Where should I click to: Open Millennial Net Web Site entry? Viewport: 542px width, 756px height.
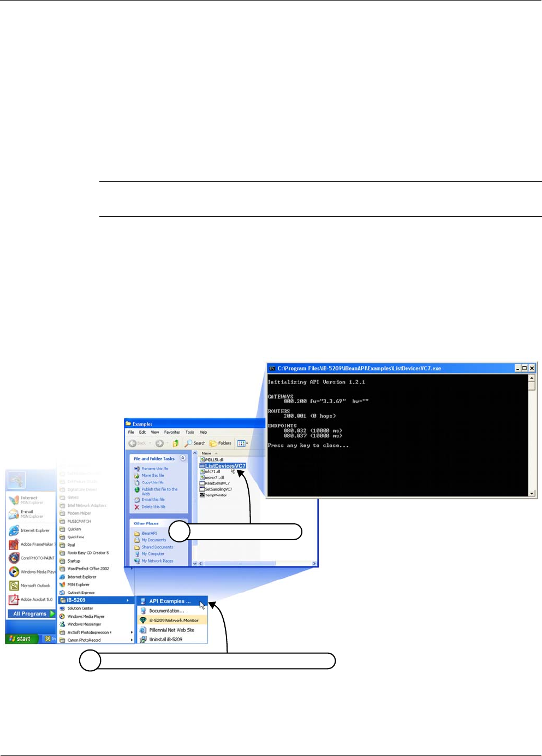click(x=172, y=630)
